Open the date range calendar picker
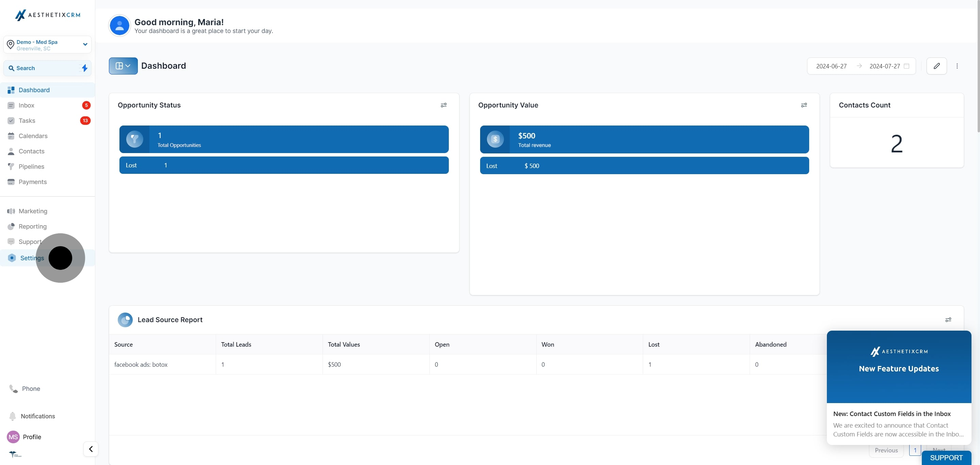This screenshot has width=980, height=465. click(906, 66)
